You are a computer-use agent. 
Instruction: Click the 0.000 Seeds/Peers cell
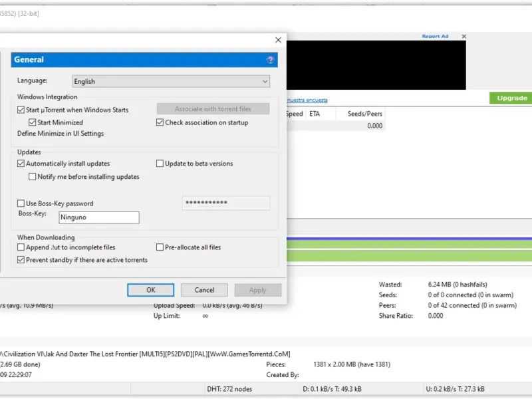pos(374,126)
